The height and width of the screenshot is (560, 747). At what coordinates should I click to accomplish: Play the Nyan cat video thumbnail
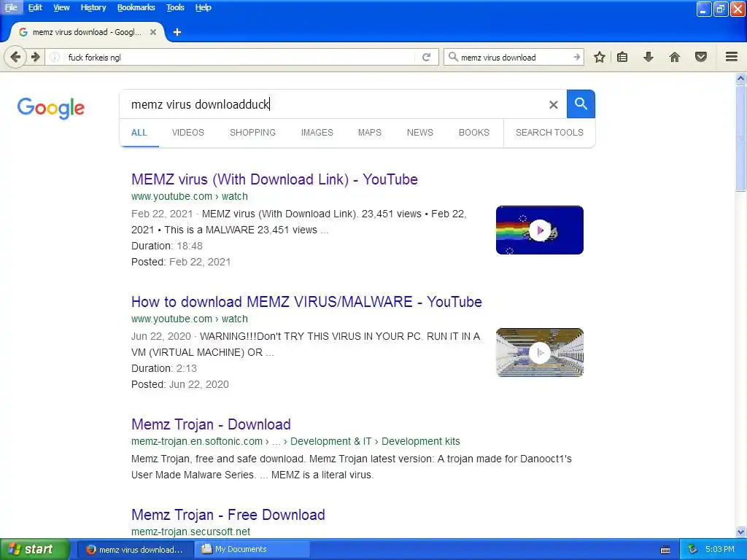pos(540,230)
